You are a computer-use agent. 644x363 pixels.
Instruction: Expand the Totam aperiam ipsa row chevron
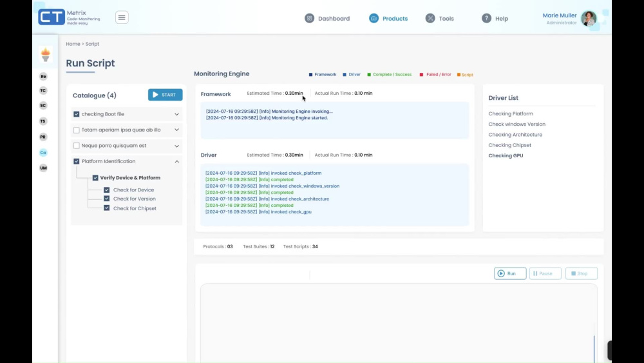[176, 130]
